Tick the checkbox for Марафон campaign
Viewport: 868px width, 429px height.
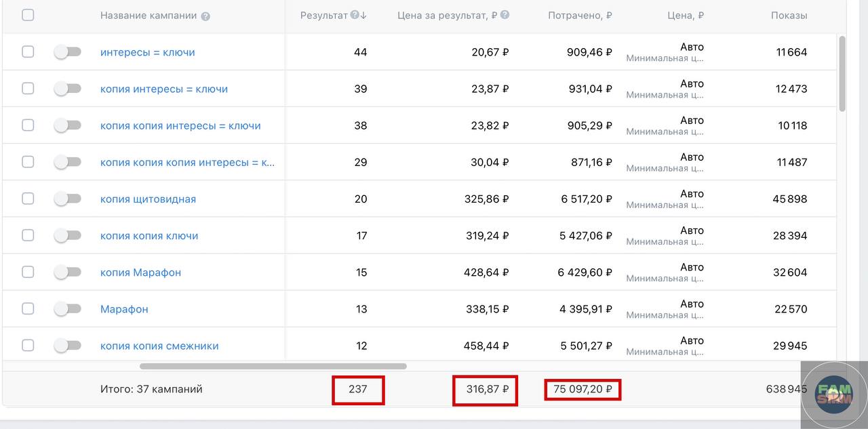pyautogui.click(x=28, y=308)
